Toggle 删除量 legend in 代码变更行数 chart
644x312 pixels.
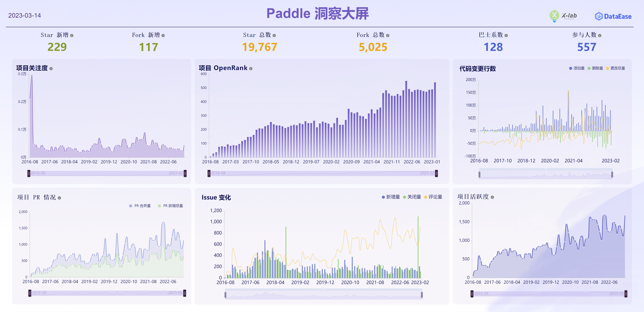(595, 68)
